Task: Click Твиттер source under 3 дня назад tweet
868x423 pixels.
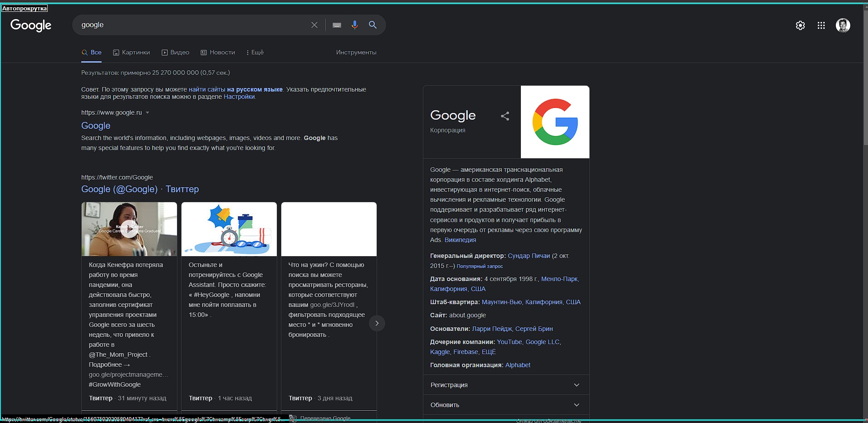Action: pyautogui.click(x=300, y=398)
